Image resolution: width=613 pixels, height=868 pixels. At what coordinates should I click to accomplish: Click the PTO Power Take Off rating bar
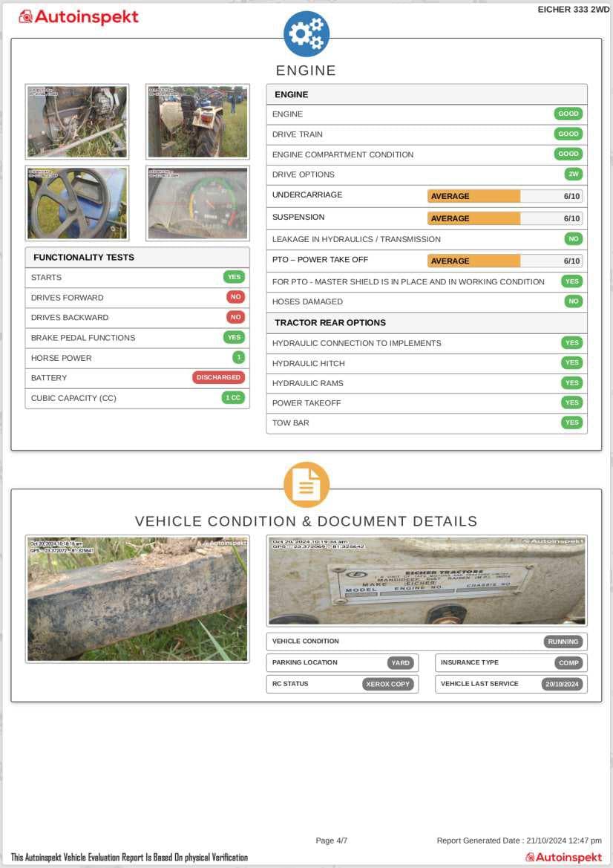click(505, 261)
